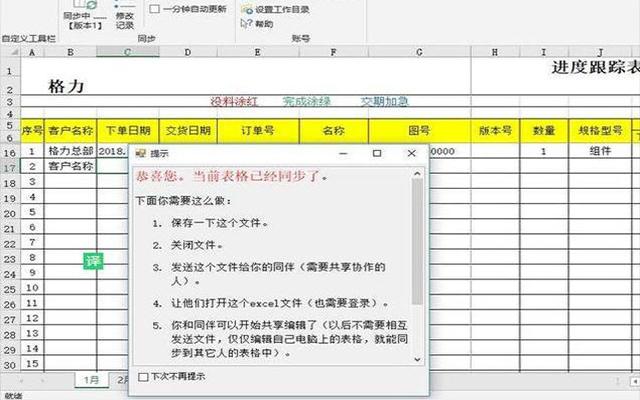Image resolution: width=640 pixels, height=400 pixels.
Task: Click step 4 让他们打开这个excel文件 text
Action: coord(280,303)
